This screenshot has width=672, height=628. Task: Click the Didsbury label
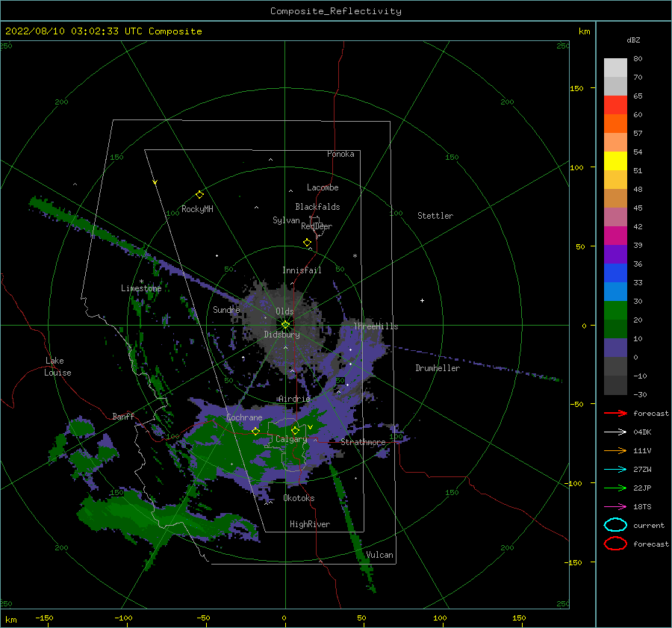(282, 335)
